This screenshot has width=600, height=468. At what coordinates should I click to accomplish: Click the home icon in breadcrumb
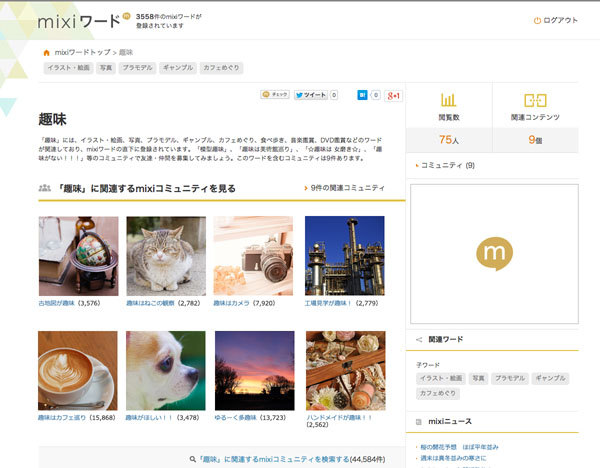46,51
